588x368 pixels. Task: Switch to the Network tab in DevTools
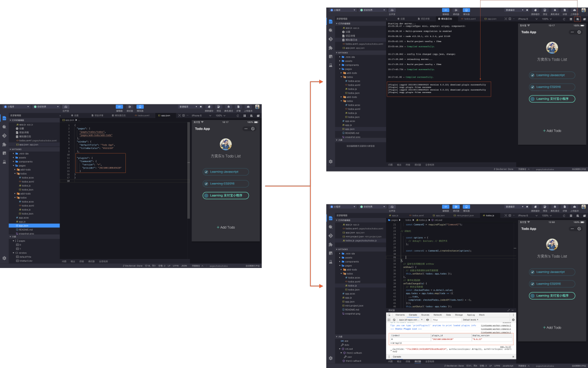tap(437, 315)
